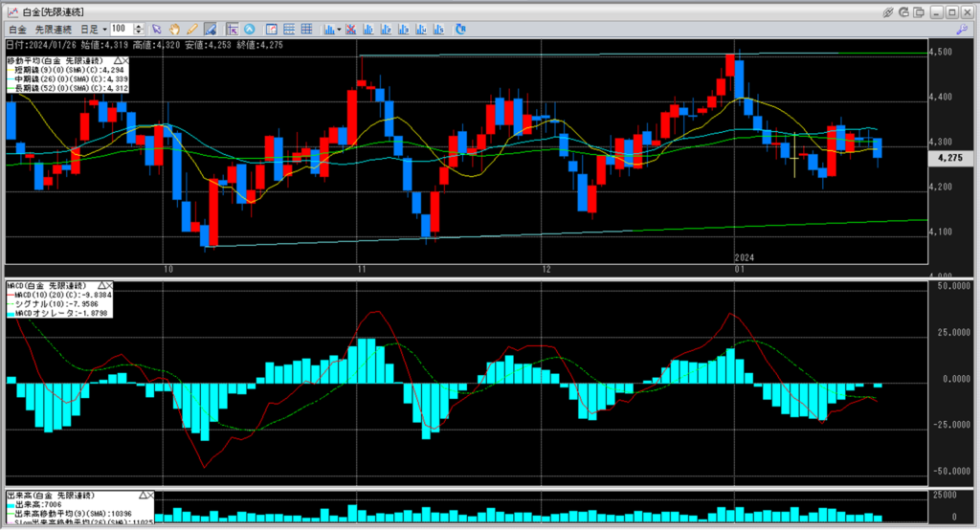Decrease the bar count with down stepper
The width and height of the screenshot is (980, 530).
click(x=139, y=33)
